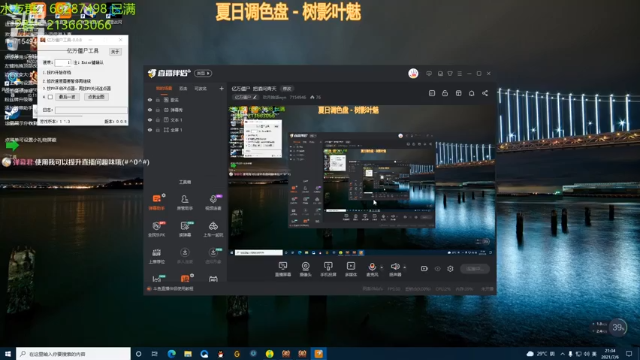The width and height of the screenshot is (640, 360).
Task: Switch to the first orange scene tab
Action: click(164, 88)
